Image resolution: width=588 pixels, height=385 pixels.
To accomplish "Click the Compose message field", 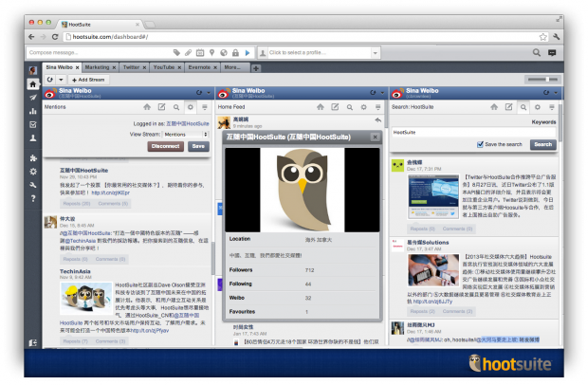I will [100, 53].
